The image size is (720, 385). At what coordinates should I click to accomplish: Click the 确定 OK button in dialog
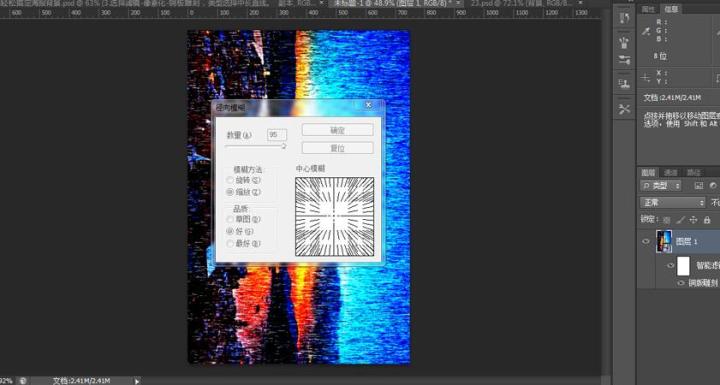coord(338,130)
